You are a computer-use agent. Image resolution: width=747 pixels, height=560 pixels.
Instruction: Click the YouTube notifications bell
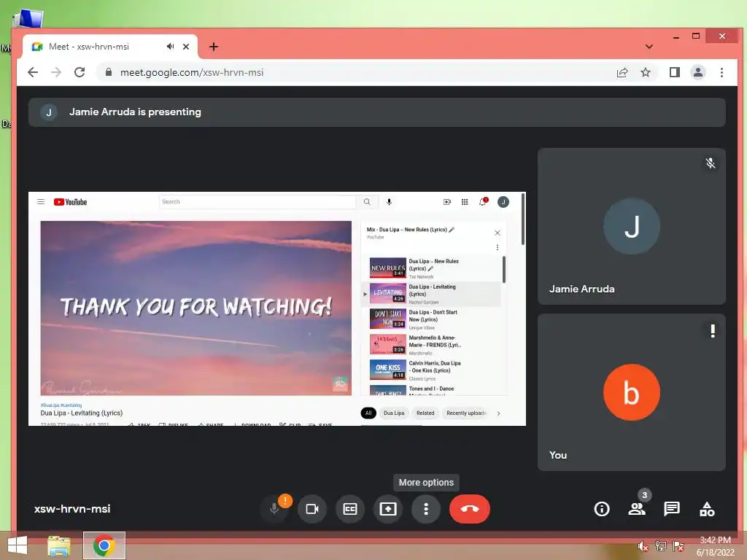pos(483,201)
